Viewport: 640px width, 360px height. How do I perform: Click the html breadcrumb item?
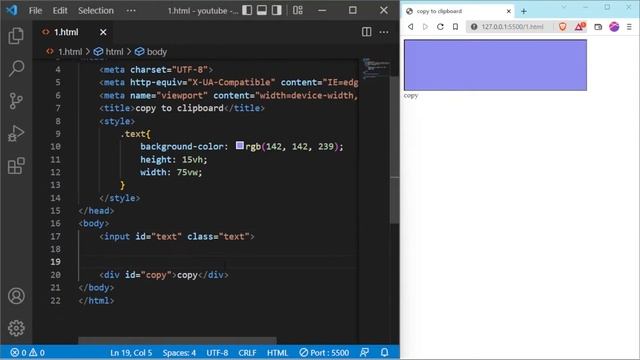click(x=114, y=52)
